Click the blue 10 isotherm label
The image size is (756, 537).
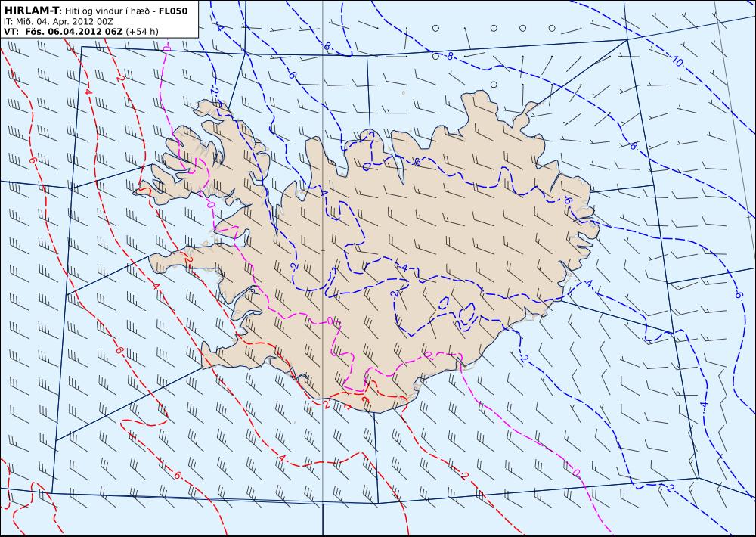tap(677, 62)
